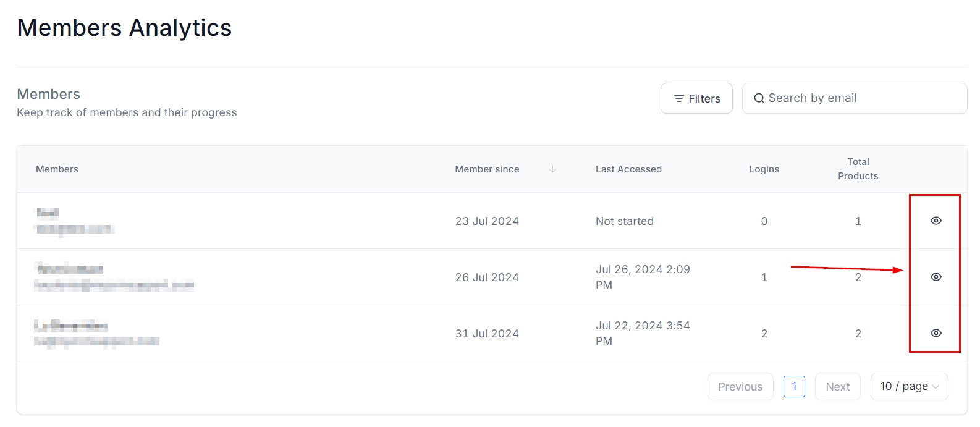Click the Search by email field

click(859, 98)
